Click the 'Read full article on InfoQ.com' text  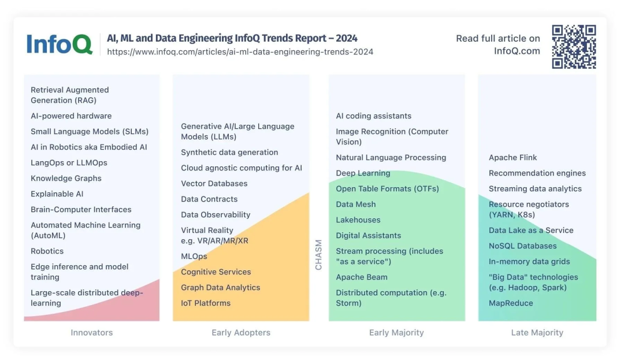[x=498, y=44]
